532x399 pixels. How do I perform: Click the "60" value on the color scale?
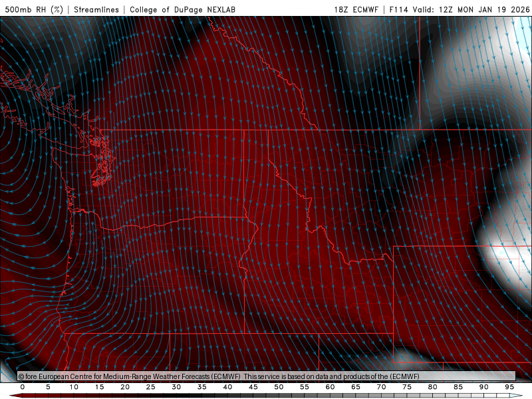pos(330,387)
